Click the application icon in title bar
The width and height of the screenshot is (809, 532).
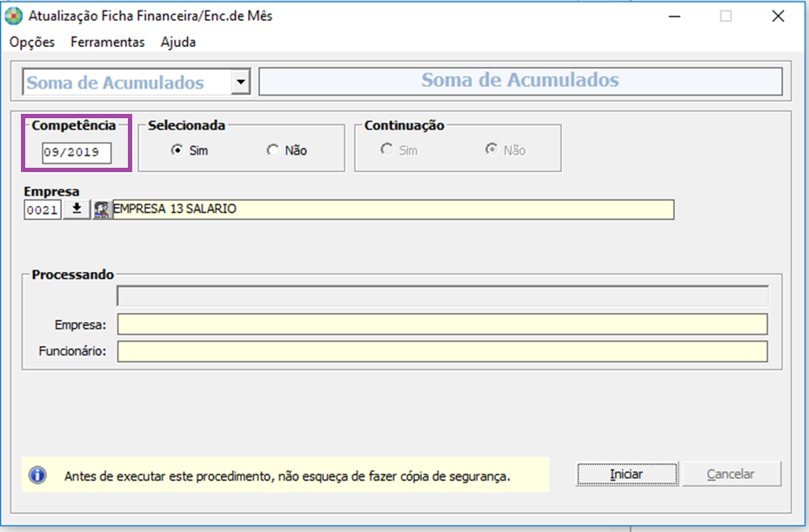click(14, 16)
